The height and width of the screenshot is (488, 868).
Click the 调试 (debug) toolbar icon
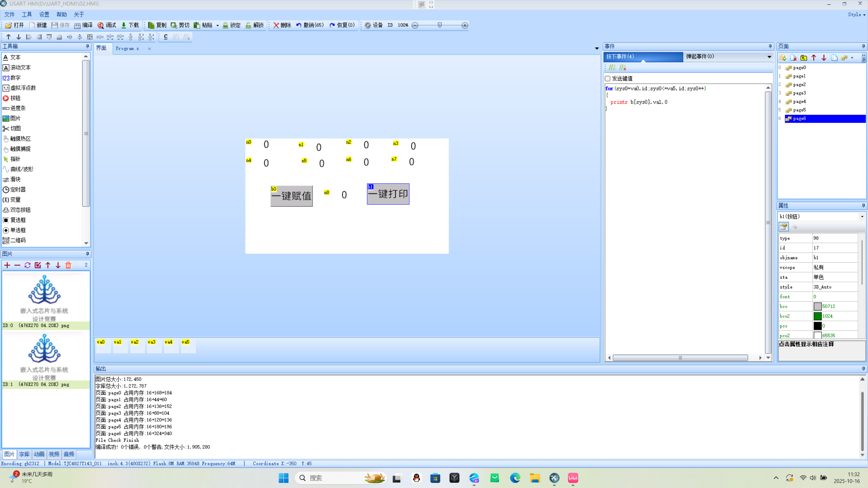(x=101, y=25)
